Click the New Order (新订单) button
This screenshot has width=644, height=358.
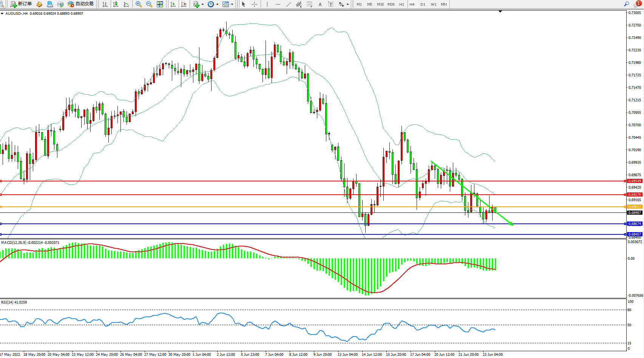click(x=22, y=4)
